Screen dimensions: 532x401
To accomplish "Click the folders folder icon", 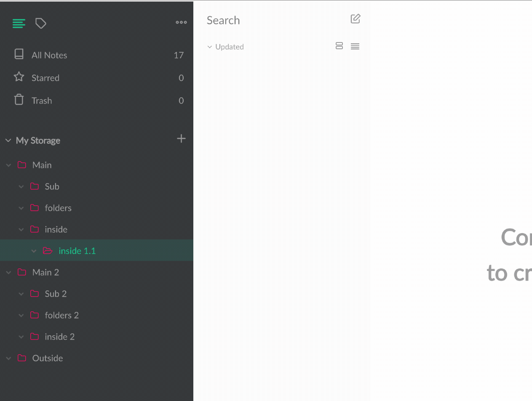I will [35, 208].
